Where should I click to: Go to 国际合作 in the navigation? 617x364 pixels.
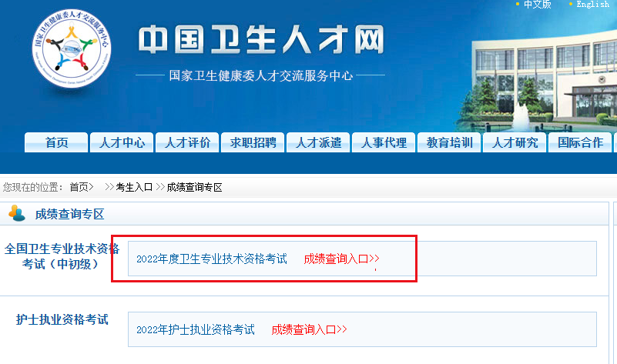[580, 142]
